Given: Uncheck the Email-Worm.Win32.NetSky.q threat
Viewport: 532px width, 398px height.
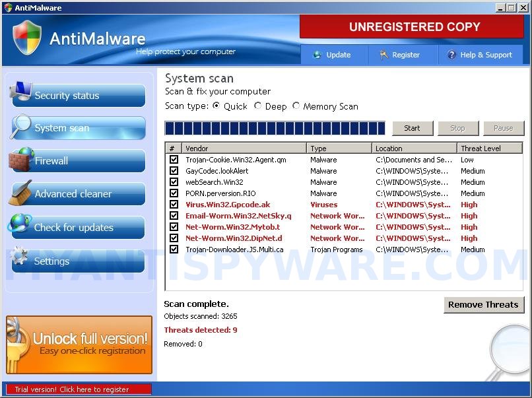Looking at the screenshot, I should pyautogui.click(x=174, y=215).
